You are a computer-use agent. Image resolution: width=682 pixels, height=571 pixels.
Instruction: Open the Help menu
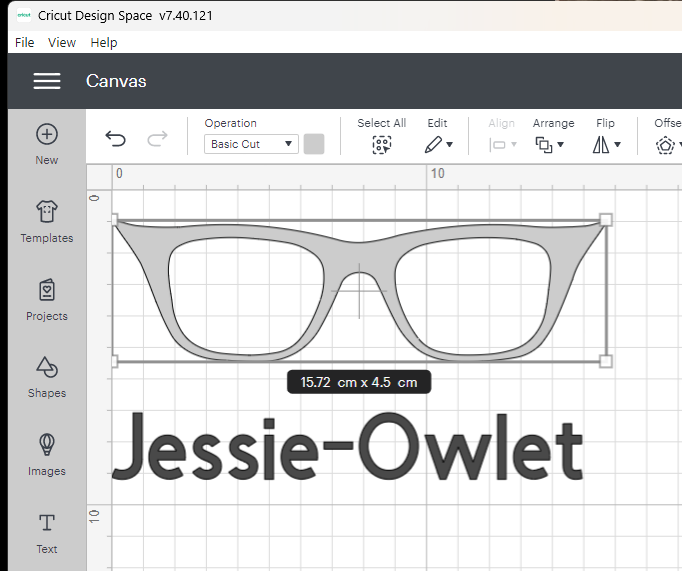[x=104, y=42]
